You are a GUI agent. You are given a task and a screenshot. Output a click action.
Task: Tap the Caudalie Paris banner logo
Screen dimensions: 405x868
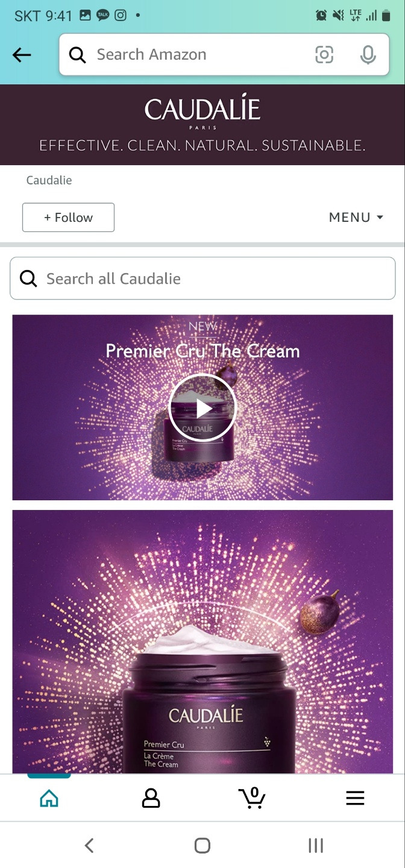click(x=202, y=113)
